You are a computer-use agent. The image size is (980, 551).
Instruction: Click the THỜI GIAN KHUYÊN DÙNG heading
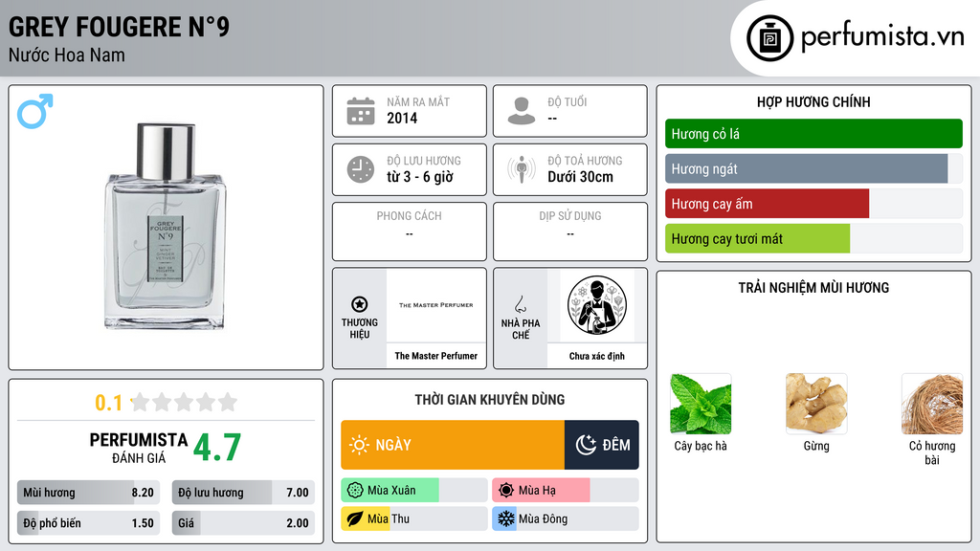click(x=490, y=400)
